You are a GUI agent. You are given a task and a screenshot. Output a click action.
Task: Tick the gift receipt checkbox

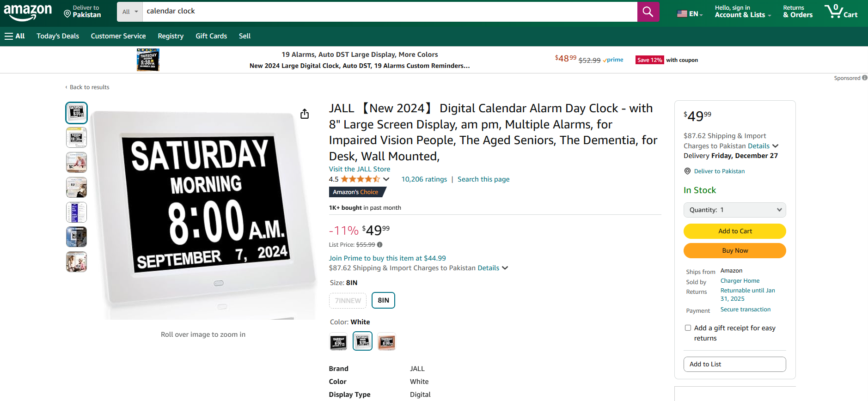click(x=688, y=328)
